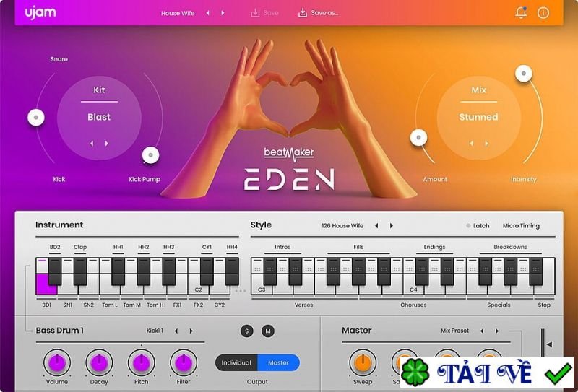Open the House Wife preset name

[x=178, y=13]
